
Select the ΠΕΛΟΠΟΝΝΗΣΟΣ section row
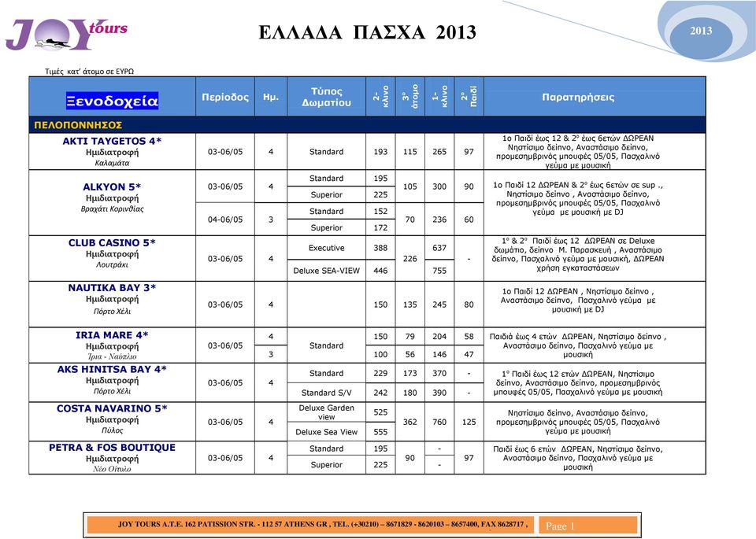[368, 125]
